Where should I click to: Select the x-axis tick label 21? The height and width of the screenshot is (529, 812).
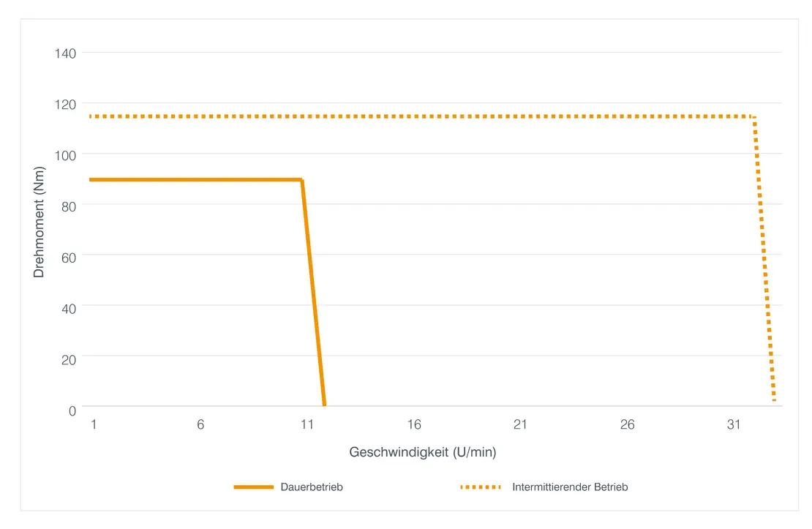[x=520, y=425]
